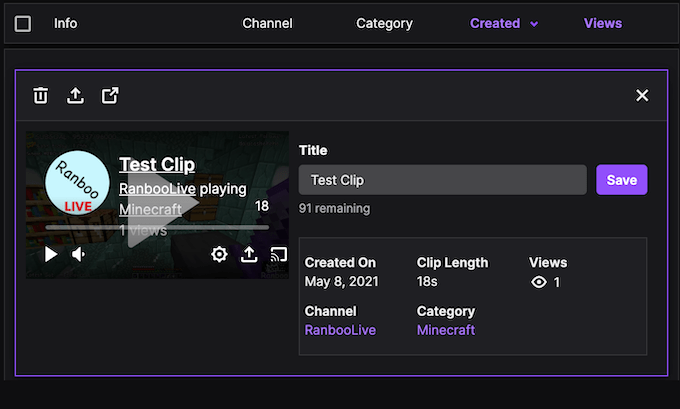
Task: Cast the video with Chromecast icon
Action: [279, 254]
